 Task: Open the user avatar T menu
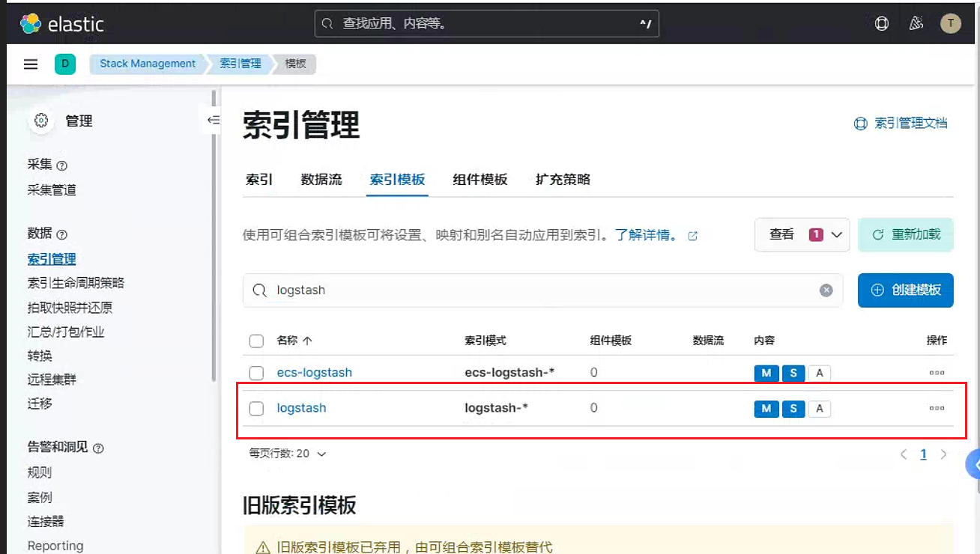coord(951,24)
